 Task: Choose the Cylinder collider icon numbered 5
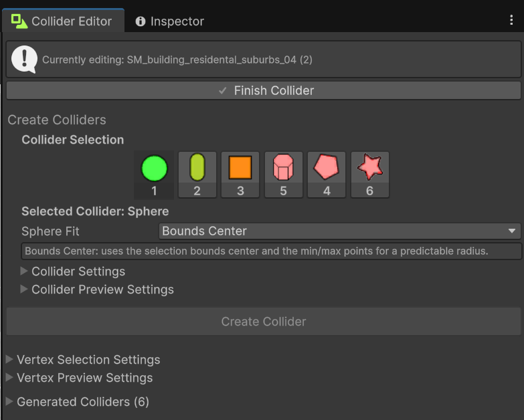click(x=283, y=175)
